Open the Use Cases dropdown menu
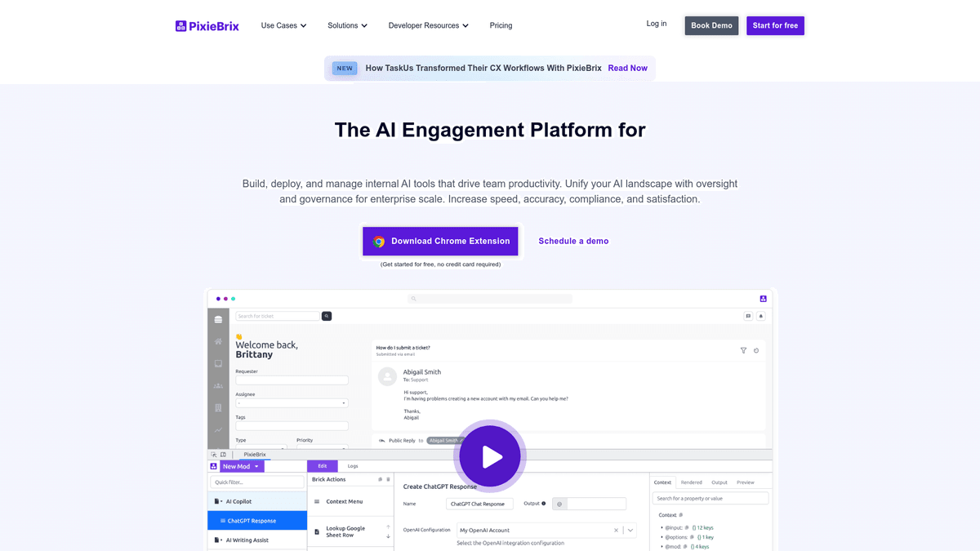 [x=284, y=26]
